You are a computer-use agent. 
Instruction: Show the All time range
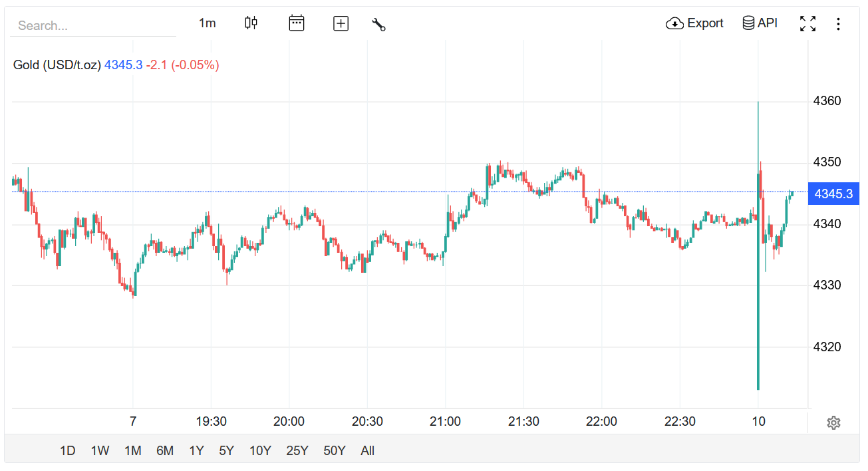click(x=368, y=450)
